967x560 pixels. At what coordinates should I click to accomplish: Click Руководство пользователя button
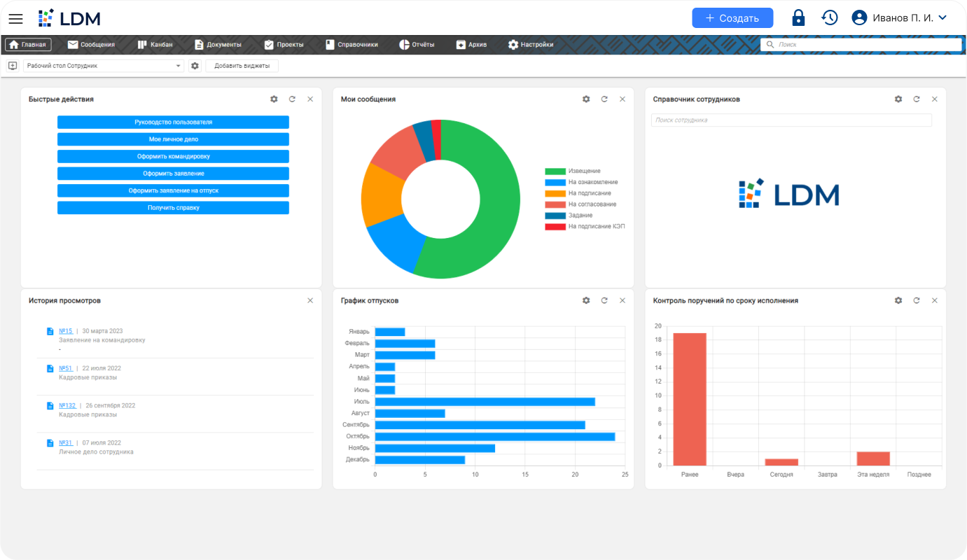(x=173, y=122)
